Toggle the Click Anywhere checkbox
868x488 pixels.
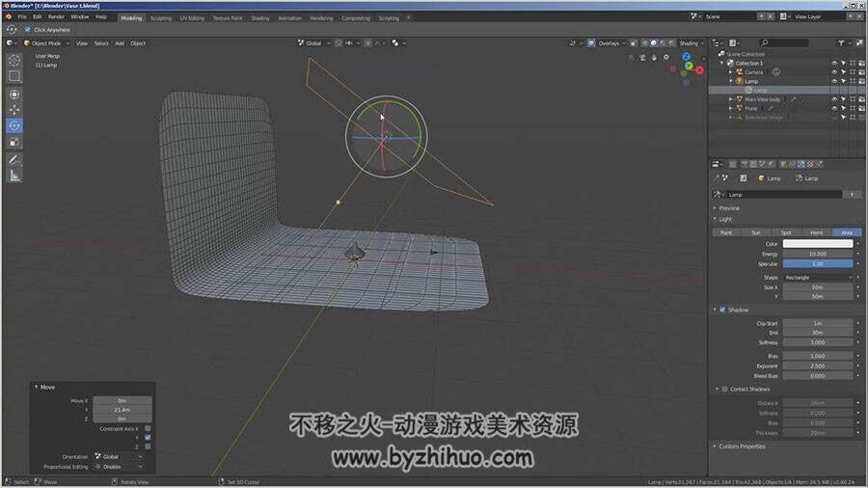27,29
